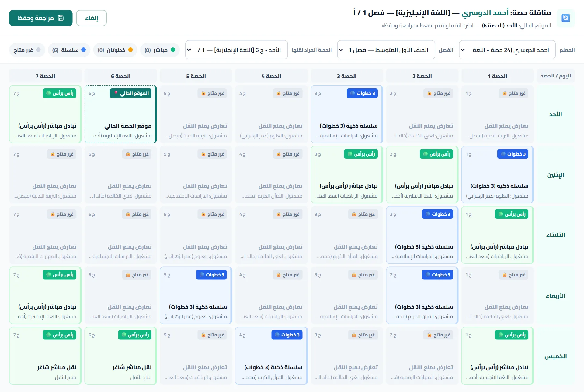Screen dimensions: 584x392
Task: Select Thursday period 6 free direct move cell
Action: click(x=121, y=356)
